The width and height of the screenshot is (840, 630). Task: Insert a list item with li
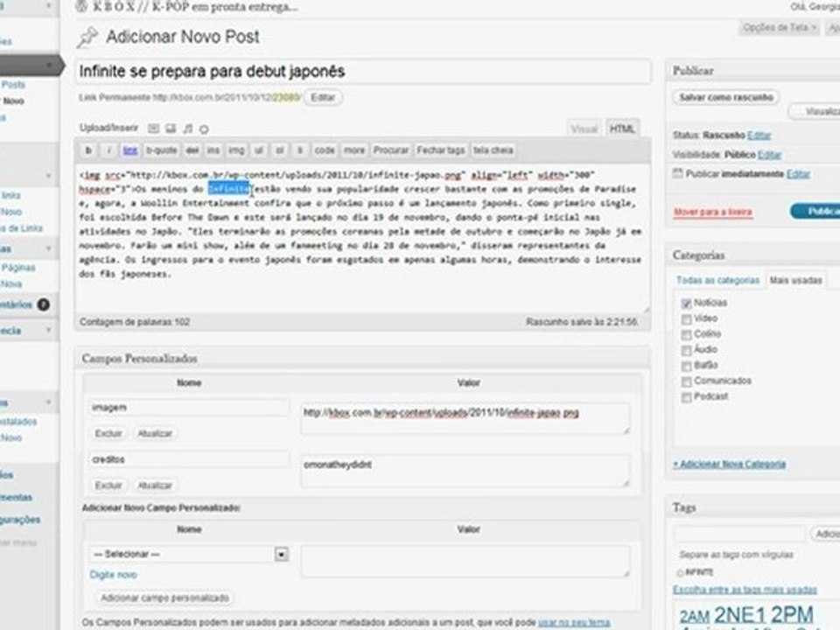pyautogui.click(x=300, y=150)
